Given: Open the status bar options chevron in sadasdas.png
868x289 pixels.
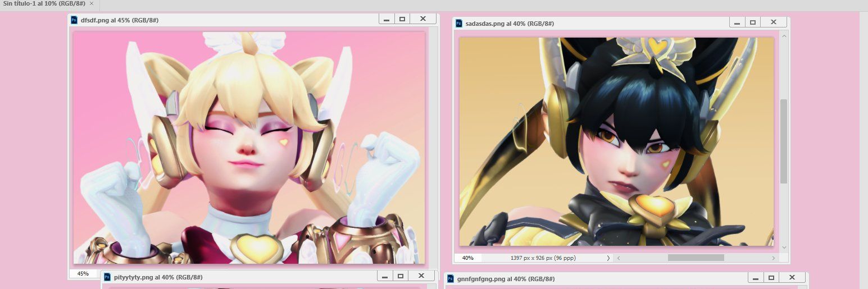Looking at the screenshot, I should click(x=608, y=258).
